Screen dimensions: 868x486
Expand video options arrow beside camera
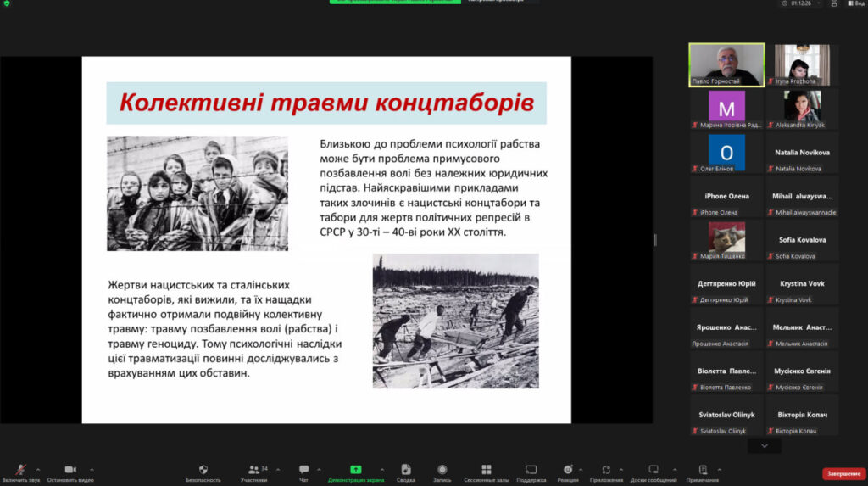tap(92, 469)
